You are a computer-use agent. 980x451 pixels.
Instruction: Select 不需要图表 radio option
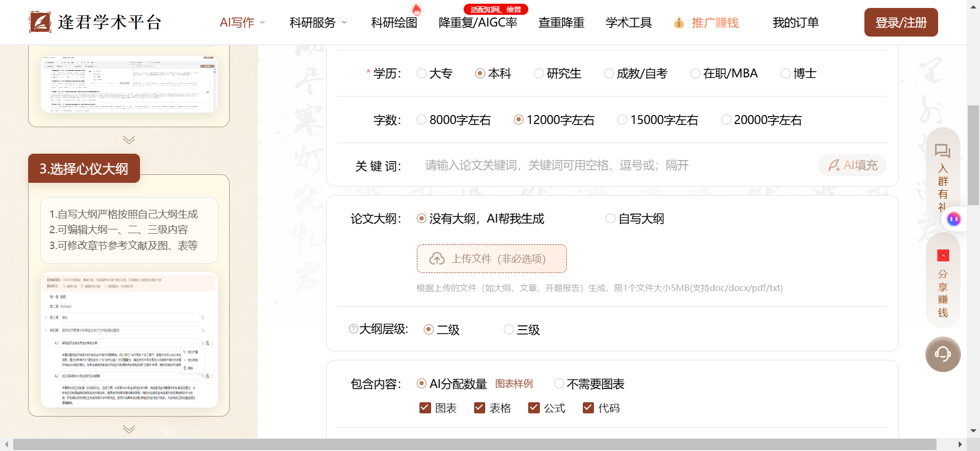point(559,383)
